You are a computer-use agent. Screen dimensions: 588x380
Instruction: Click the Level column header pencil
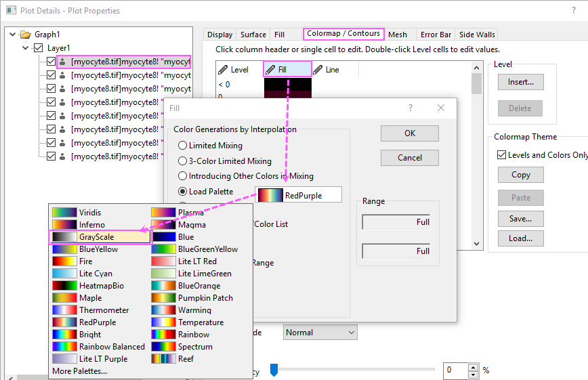(x=223, y=69)
